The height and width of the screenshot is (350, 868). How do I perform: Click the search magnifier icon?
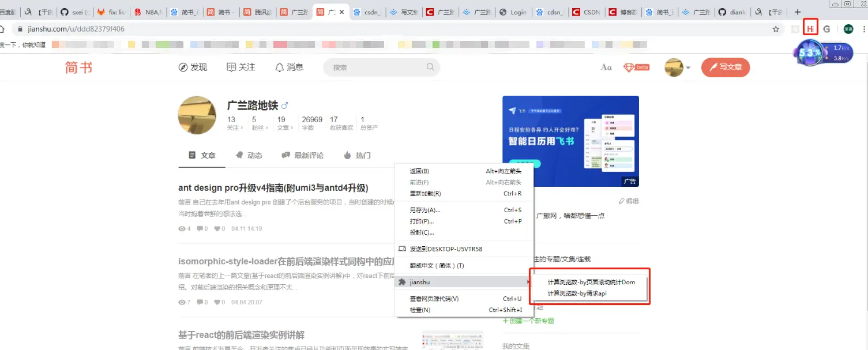click(x=430, y=67)
